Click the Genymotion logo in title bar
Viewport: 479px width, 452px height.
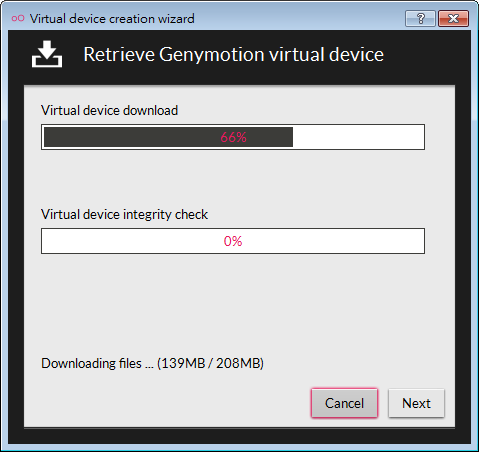18,18
